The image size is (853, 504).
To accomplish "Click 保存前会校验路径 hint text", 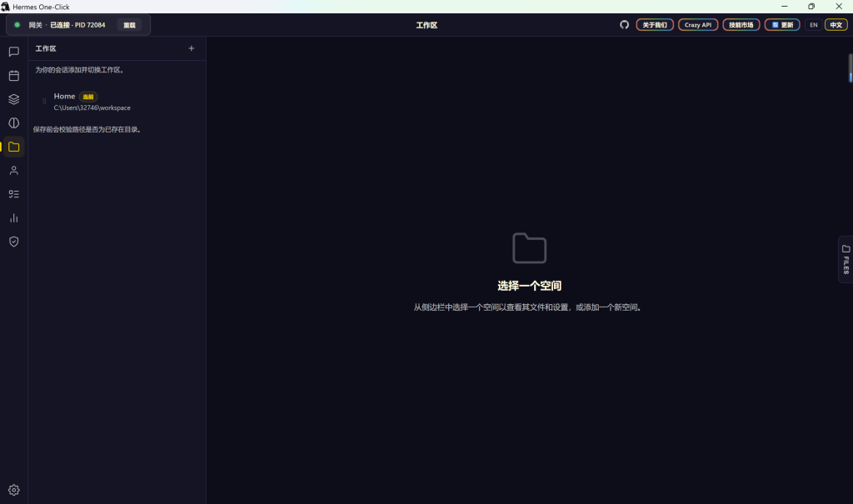I will pyautogui.click(x=87, y=129).
